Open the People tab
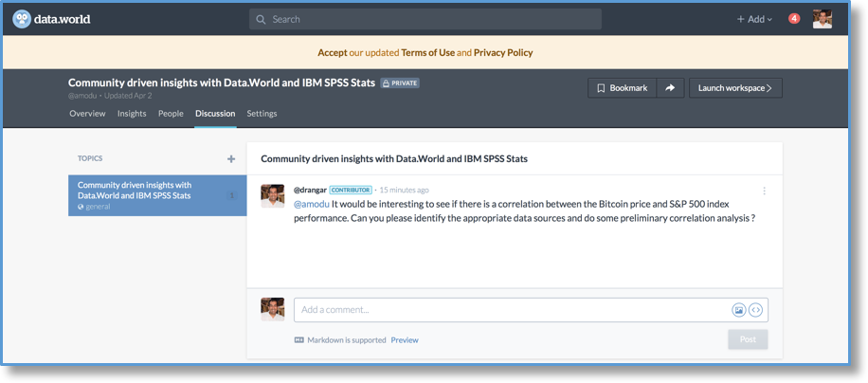Screen dimensions: 868x383 [171, 114]
